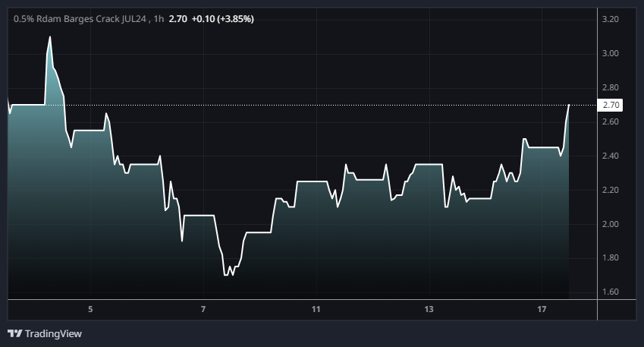Image resolution: width=644 pixels, height=347 pixels.
Task: Click the 3.20 price axis label
Action: click(610, 19)
